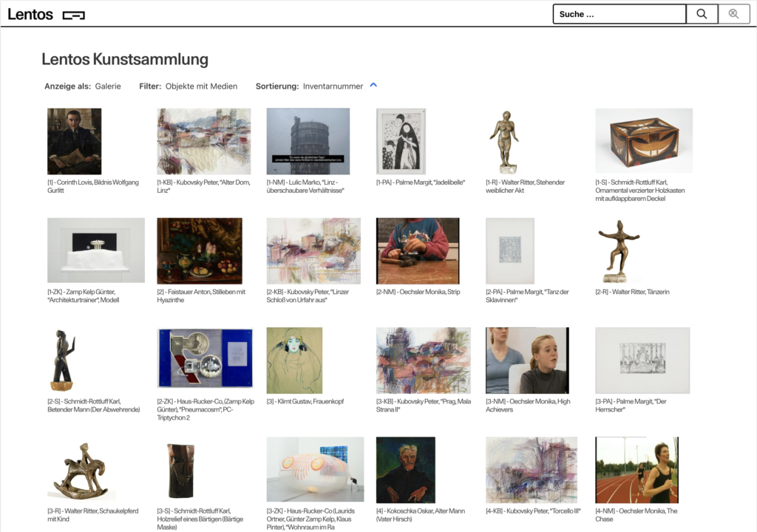Click the Lulic Marko Linz caption link
This screenshot has height=532, width=757.
click(x=305, y=186)
